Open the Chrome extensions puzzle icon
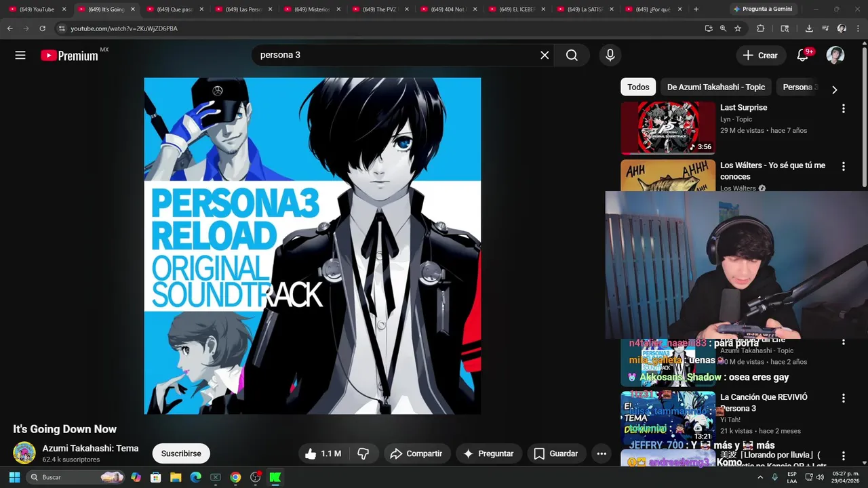This screenshot has height=488, width=868. point(760,28)
